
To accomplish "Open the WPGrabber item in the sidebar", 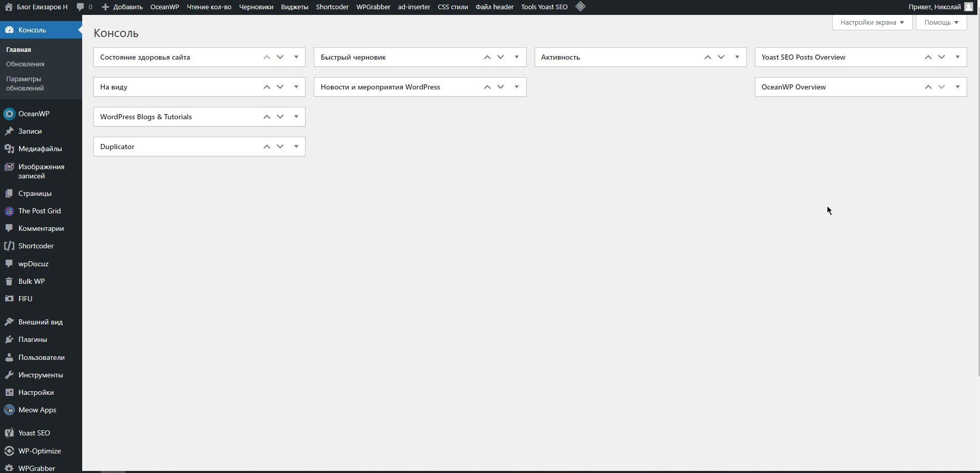I will tap(36, 468).
